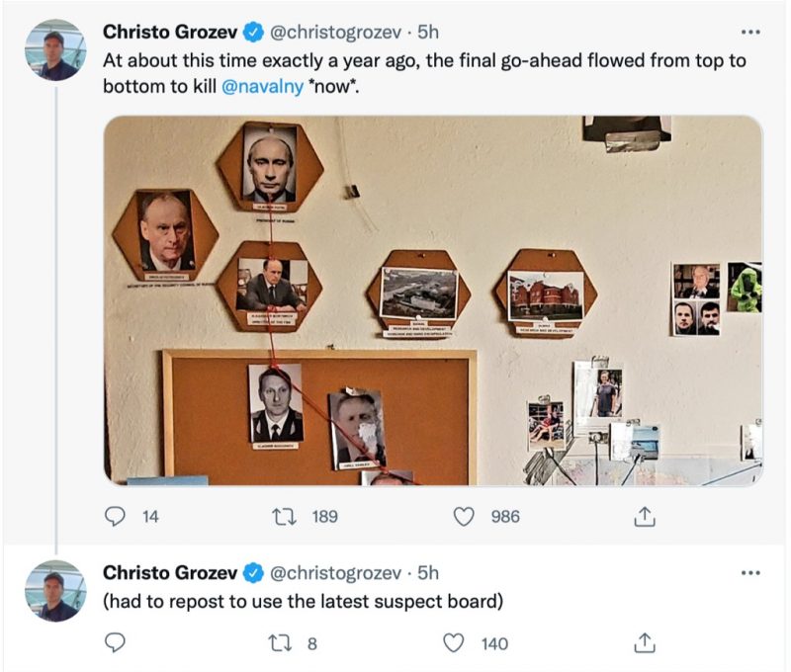Click the reply icon on first tweet
Image resolution: width=791 pixels, height=672 pixels.
pos(115,516)
